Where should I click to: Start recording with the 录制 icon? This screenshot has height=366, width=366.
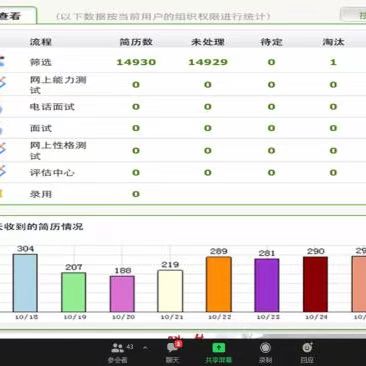click(x=265, y=348)
